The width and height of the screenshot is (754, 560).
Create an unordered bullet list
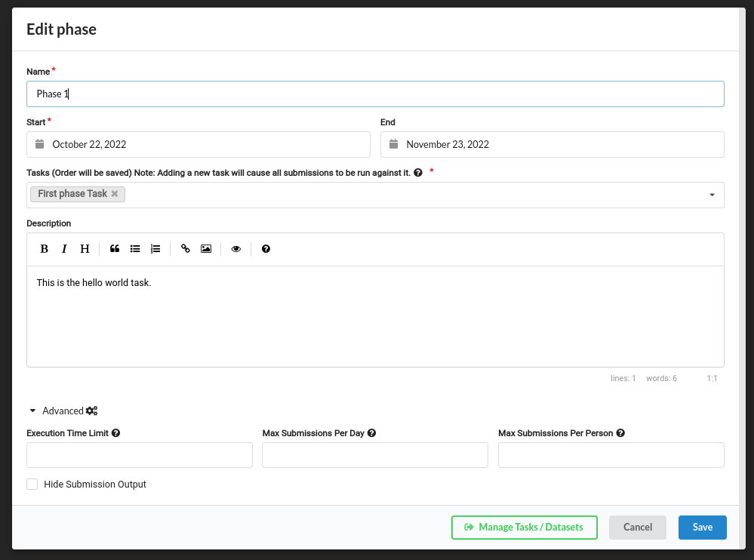[135, 248]
